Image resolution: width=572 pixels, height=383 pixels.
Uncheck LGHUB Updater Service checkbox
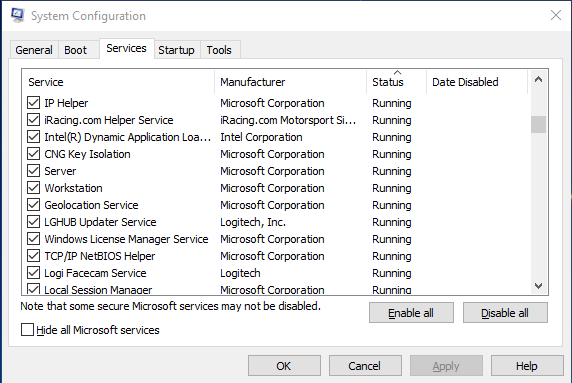(34, 222)
